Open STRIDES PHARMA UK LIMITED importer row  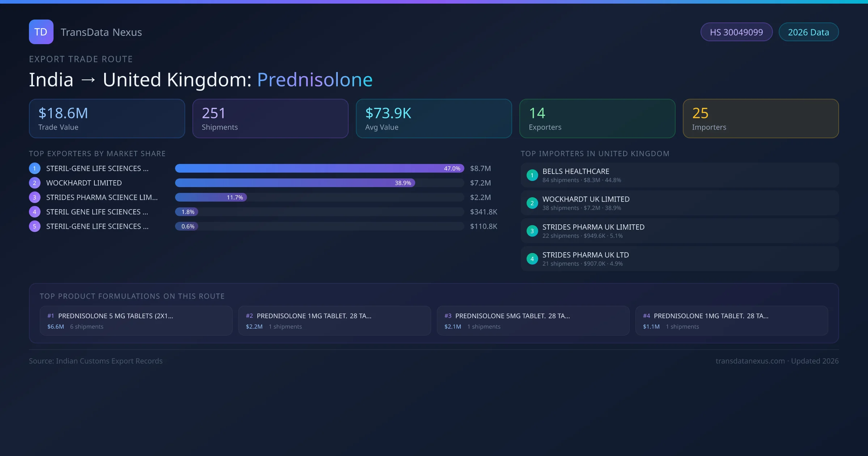[679, 231]
